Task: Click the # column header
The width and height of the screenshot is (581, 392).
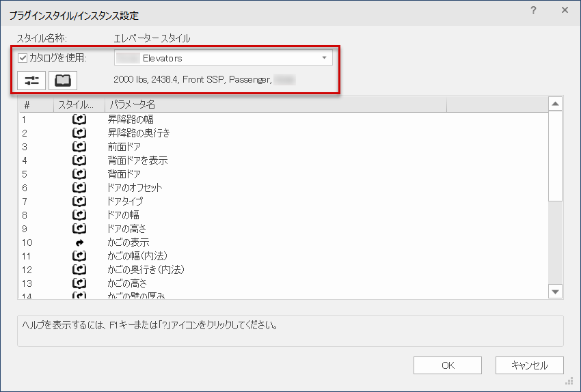Action: point(36,104)
